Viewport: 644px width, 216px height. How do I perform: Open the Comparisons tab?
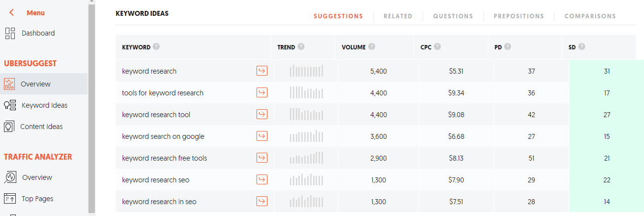click(590, 16)
